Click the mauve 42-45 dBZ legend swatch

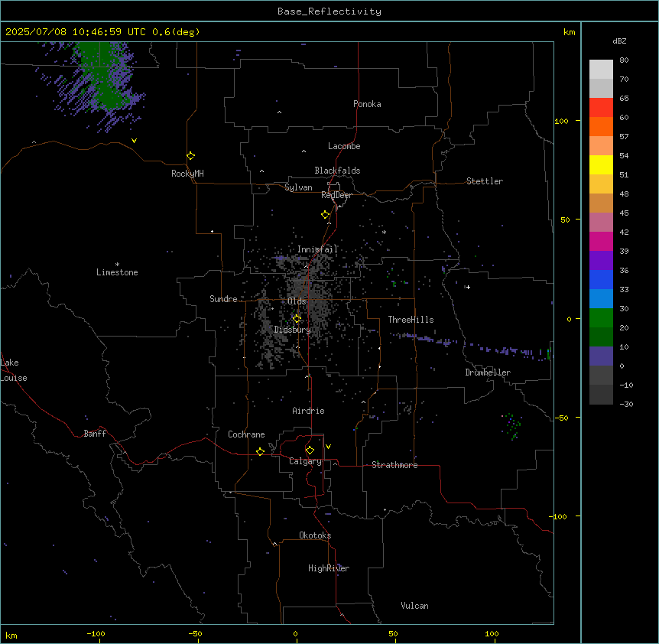click(601, 223)
